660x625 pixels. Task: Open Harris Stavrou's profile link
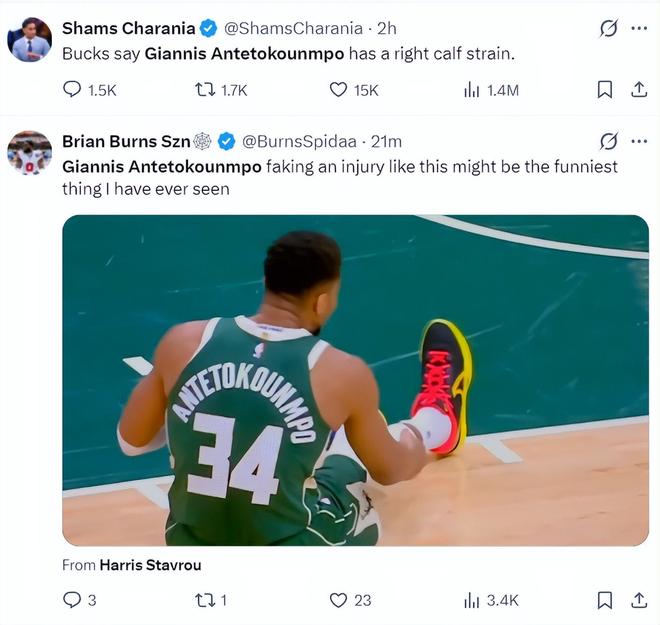tap(150, 565)
